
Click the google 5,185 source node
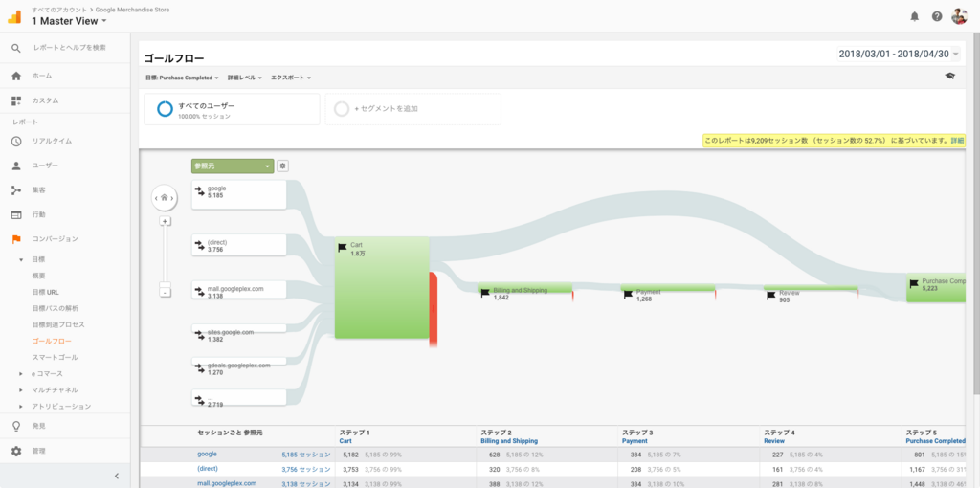click(x=238, y=195)
